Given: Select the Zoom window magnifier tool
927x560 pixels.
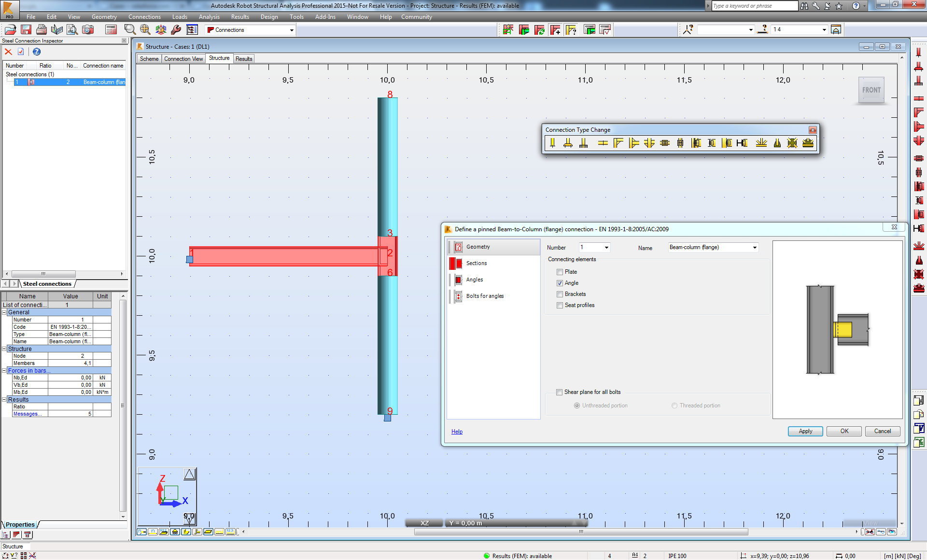Looking at the screenshot, I should point(129,30).
